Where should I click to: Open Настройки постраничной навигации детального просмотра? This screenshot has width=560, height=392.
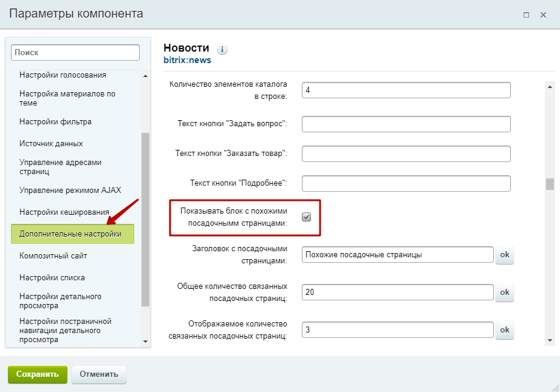66,330
